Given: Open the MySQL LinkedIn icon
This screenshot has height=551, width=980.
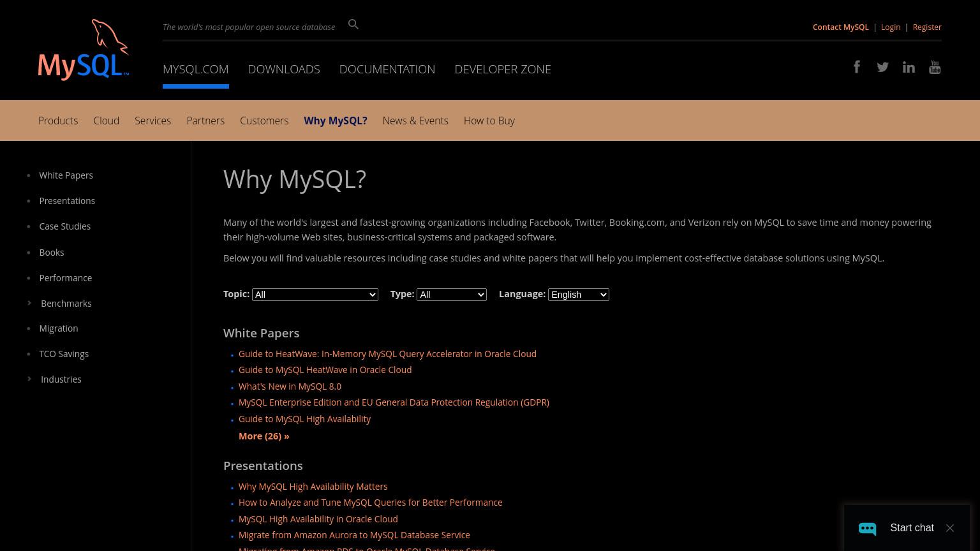Looking at the screenshot, I should pos(909,67).
